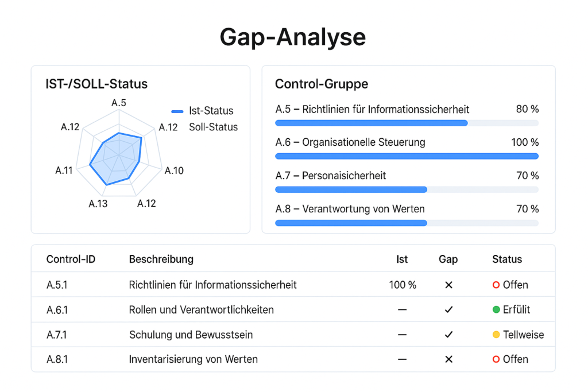Click the Status column header
Screen dimensions: 588x392
507,259
